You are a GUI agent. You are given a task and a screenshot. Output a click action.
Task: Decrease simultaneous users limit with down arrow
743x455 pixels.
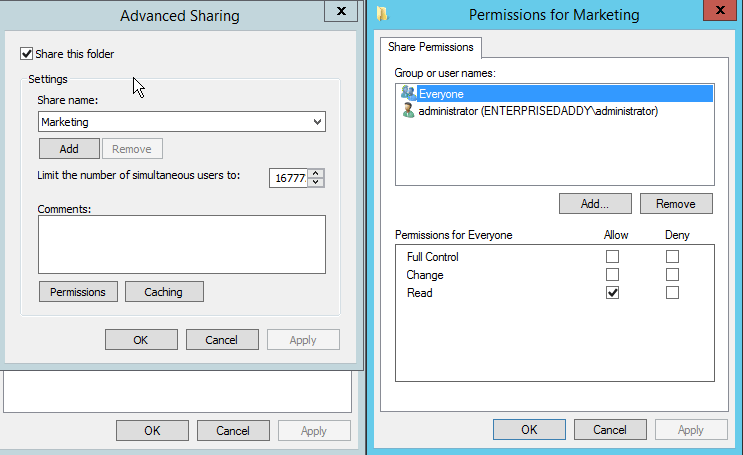[x=317, y=182]
